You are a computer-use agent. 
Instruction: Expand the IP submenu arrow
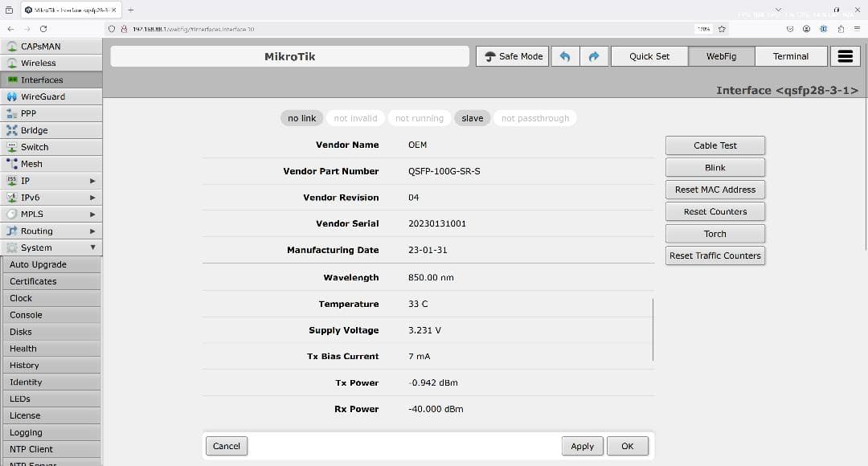[92, 181]
